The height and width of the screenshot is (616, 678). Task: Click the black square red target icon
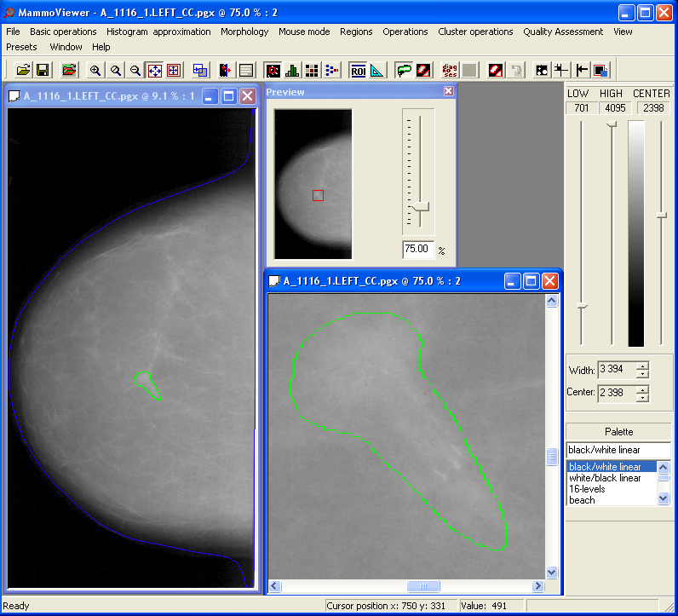point(273,70)
